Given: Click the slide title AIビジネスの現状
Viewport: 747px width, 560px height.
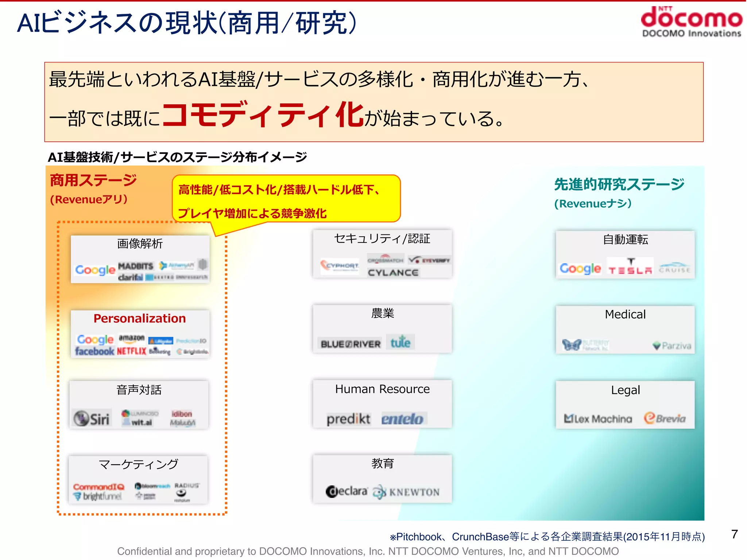Looking at the screenshot, I should [x=186, y=23].
